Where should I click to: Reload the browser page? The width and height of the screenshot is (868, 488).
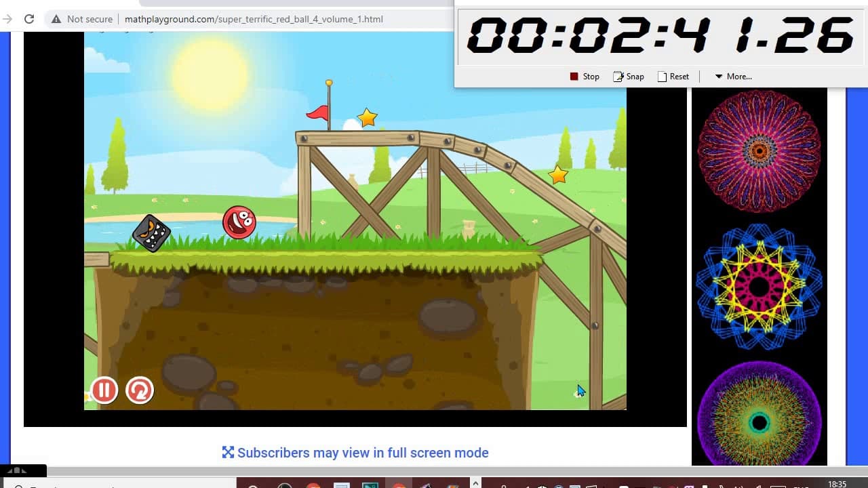29,19
